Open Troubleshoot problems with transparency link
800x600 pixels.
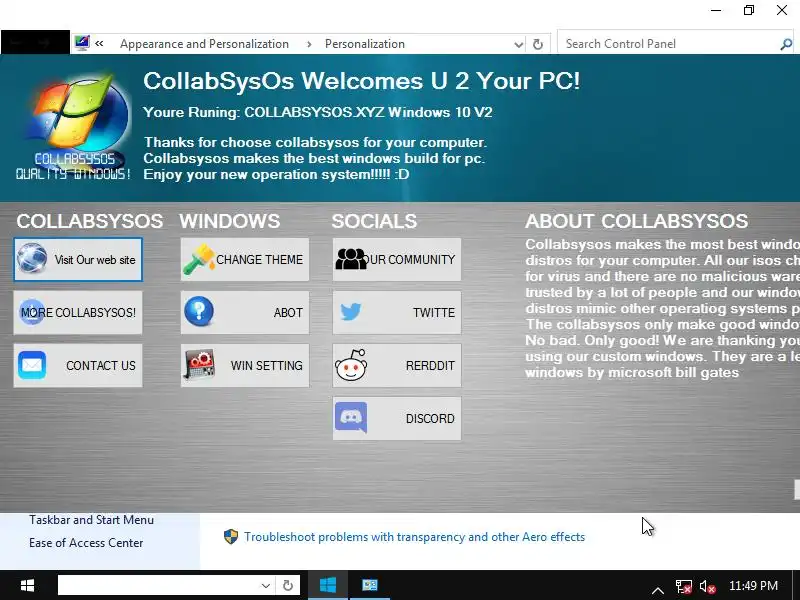click(414, 537)
